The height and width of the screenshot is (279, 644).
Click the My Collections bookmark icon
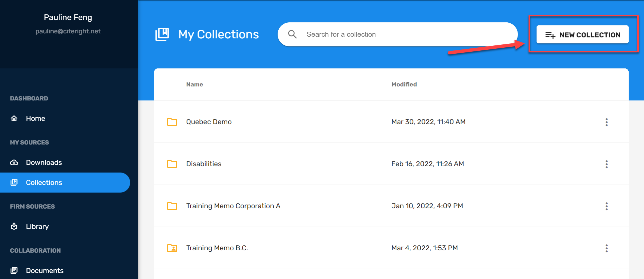tap(162, 34)
